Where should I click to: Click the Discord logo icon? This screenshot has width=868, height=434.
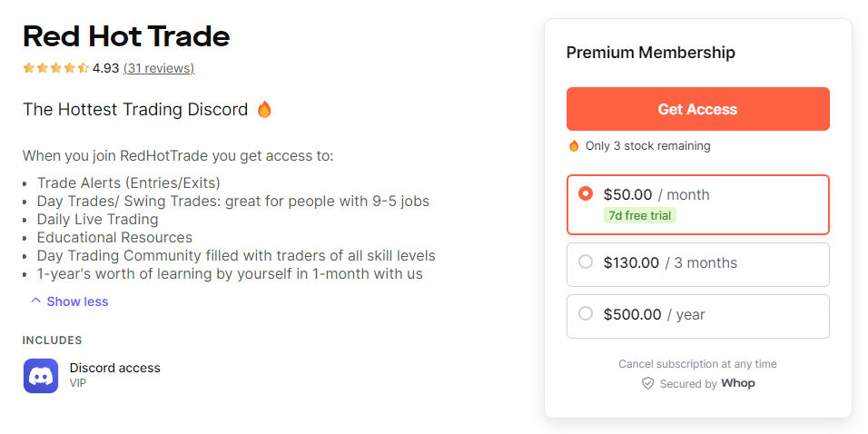tap(41, 376)
